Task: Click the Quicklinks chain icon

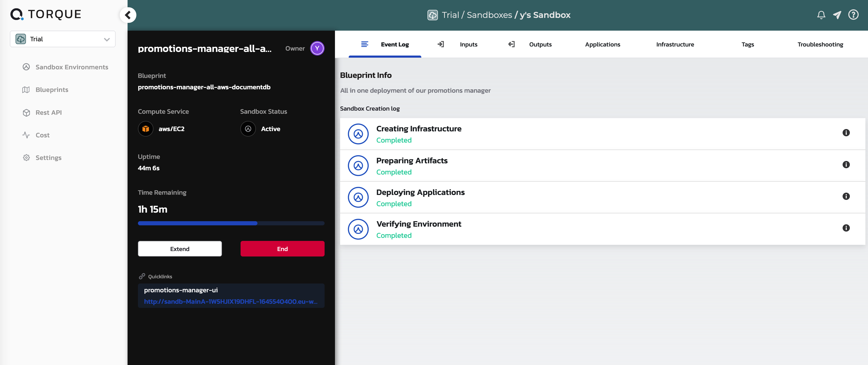Action: click(142, 276)
